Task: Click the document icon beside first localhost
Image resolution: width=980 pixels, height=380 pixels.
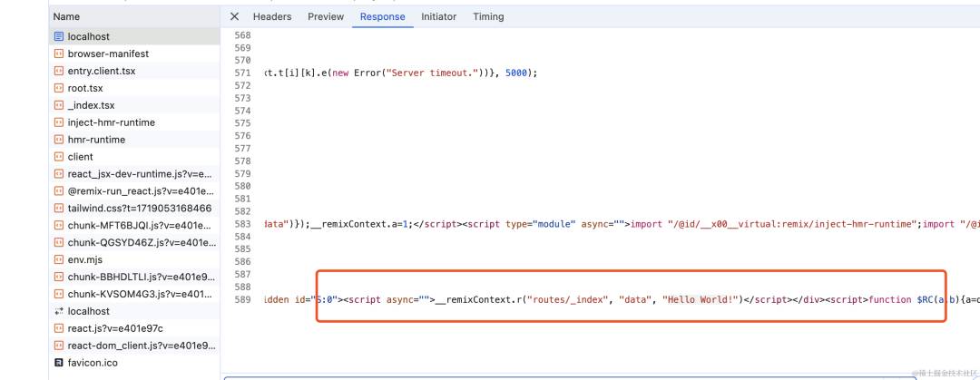Action: 59,37
